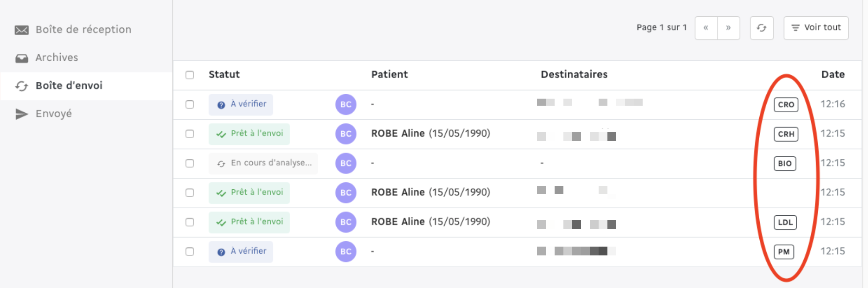The height and width of the screenshot is (288, 868).
Task: Switch to the Envoyé section
Action: [54, 114]
